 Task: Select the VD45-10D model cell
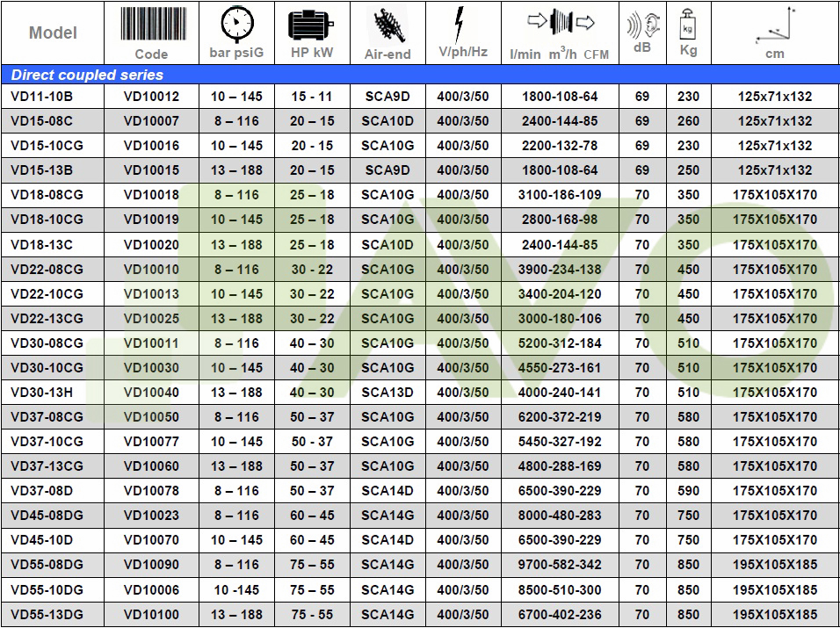(x=42, y=539)
